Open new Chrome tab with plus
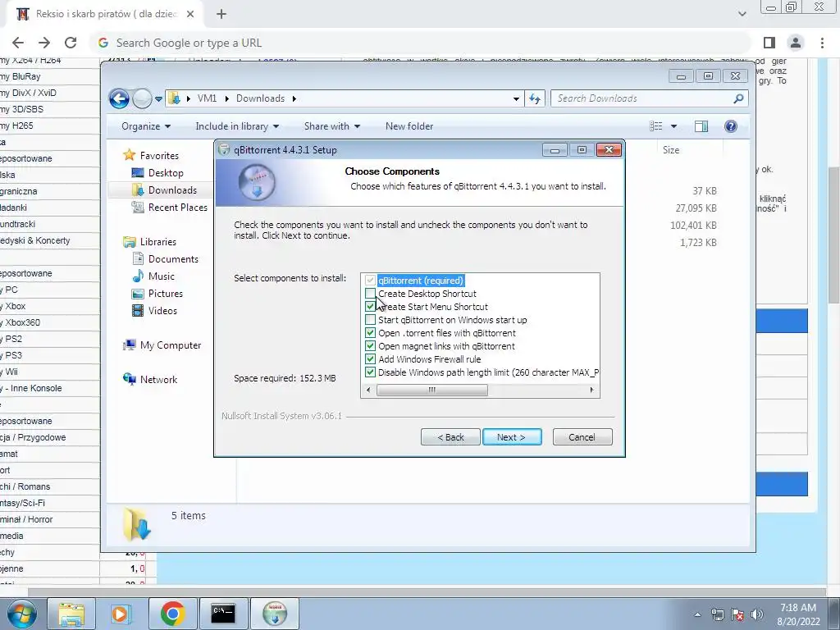Screen dimensions: 840x630 click(x=221, y=14)
